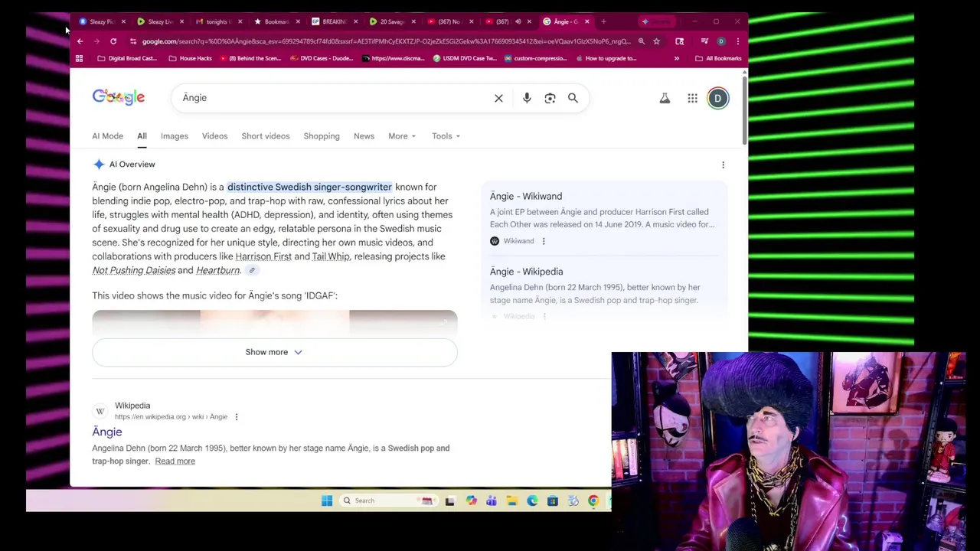Mute the audio-playing YouTube tab speaker icon
Image resolution: width=980 pixels, height=551 pixels.
click(x=518, y=21)
